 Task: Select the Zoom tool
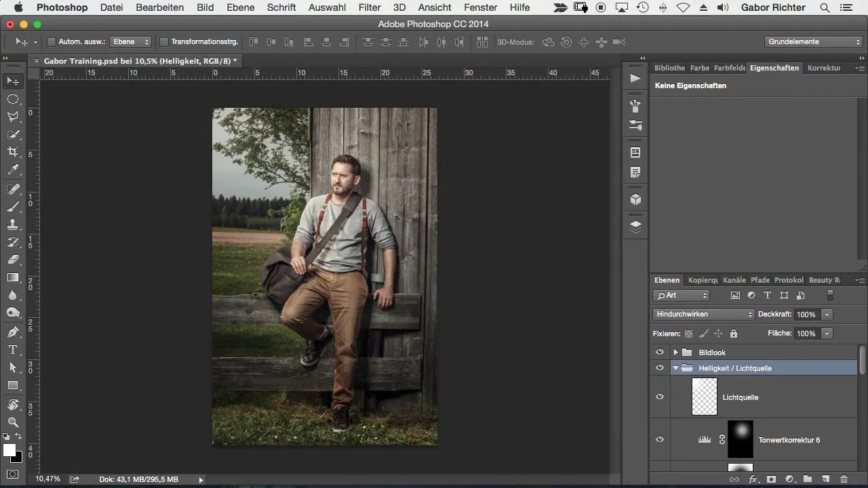tap(13, 422)
